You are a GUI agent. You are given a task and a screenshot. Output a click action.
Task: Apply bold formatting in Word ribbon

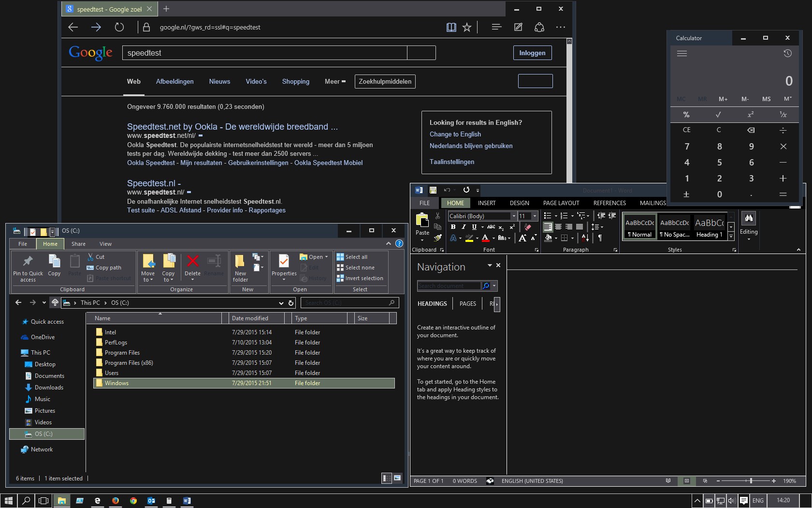pos(453,227)
